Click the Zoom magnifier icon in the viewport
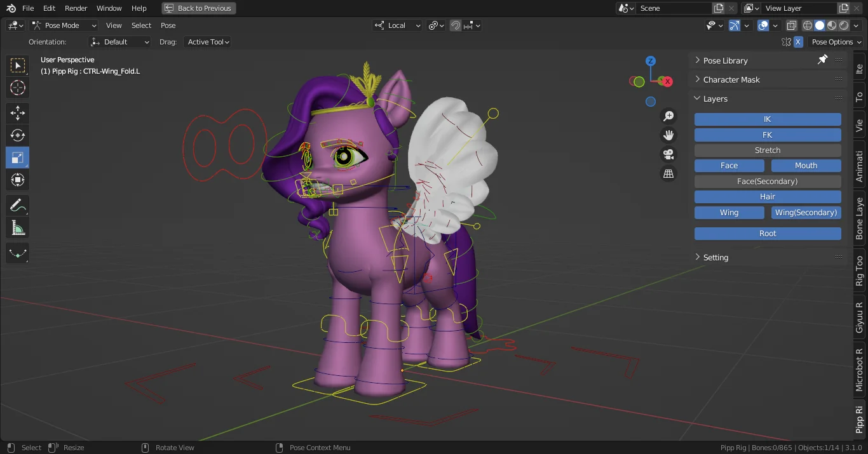This screenshot has height=454, width=868. pos(668,116)
